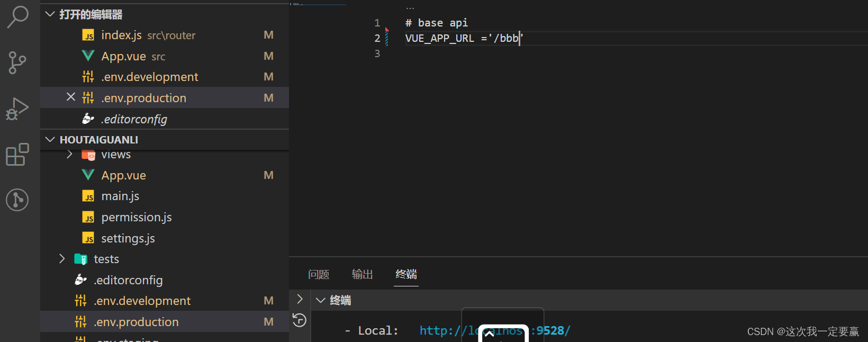Open settings.js in the file explorer

(165, 238)
